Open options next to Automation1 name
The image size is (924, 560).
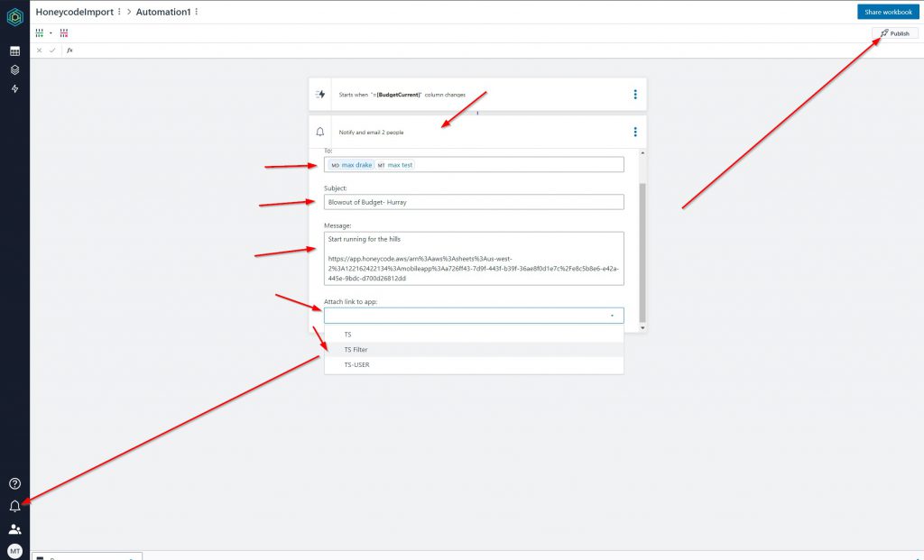[197, 12]
